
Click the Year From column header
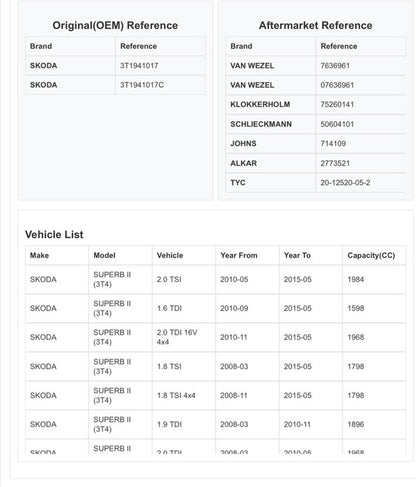239,255
